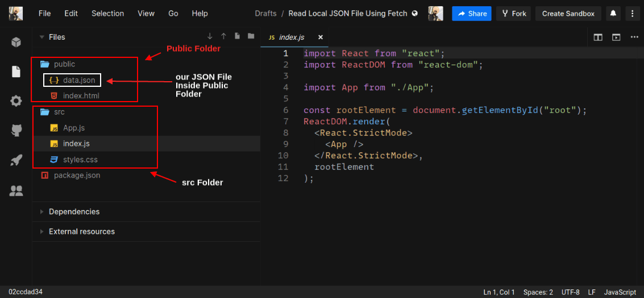Screen dimensions: 644x298
Task: Open the vertical dots menu in top bar
Action: point(632,14)
